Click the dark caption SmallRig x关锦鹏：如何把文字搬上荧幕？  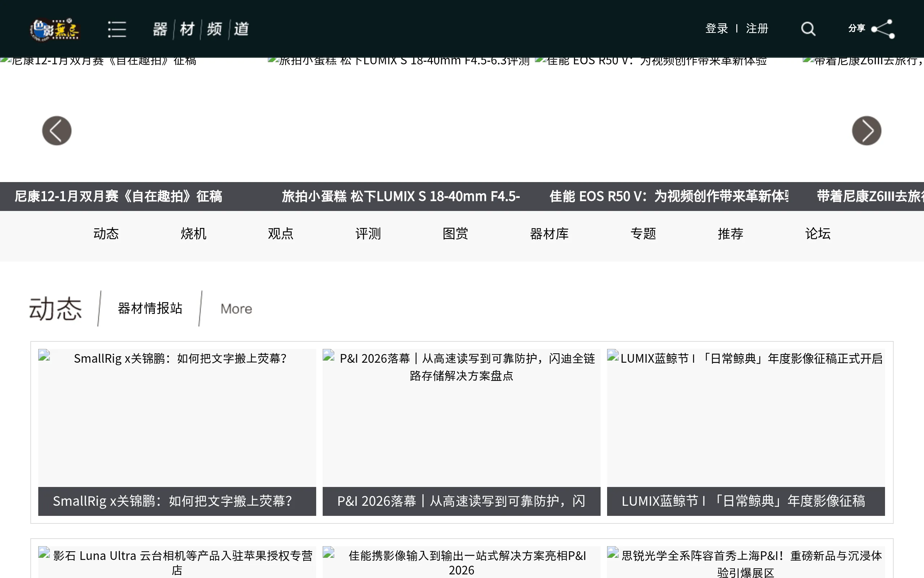click(177, 501)
